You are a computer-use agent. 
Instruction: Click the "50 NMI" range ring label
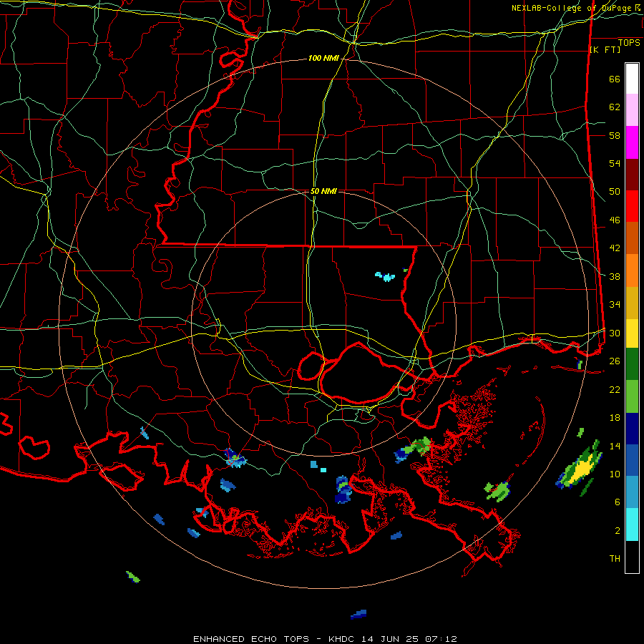323,191
